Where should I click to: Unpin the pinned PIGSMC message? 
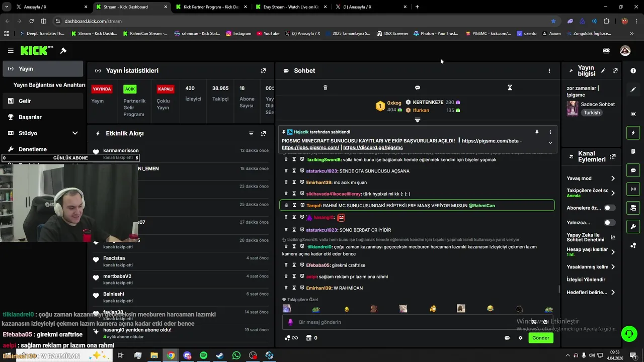[x=537, y=132]
